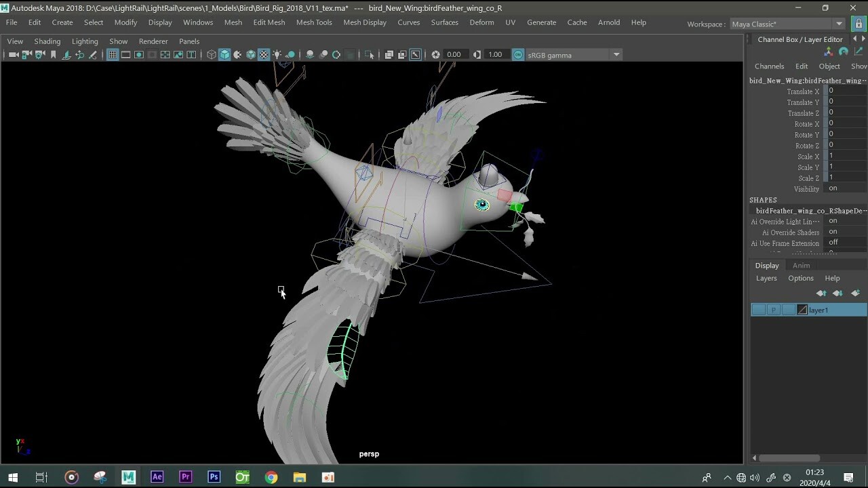Open the Layers menu in the Layer Editor
Viewport: 868px width, 488px height.
(x=766, y=279)
